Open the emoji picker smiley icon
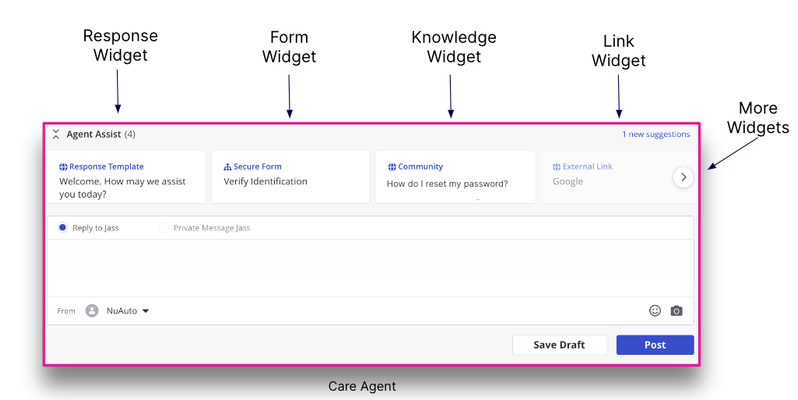Screen dimensions: 798x400 pyautogui.click(x=655, y=310)
